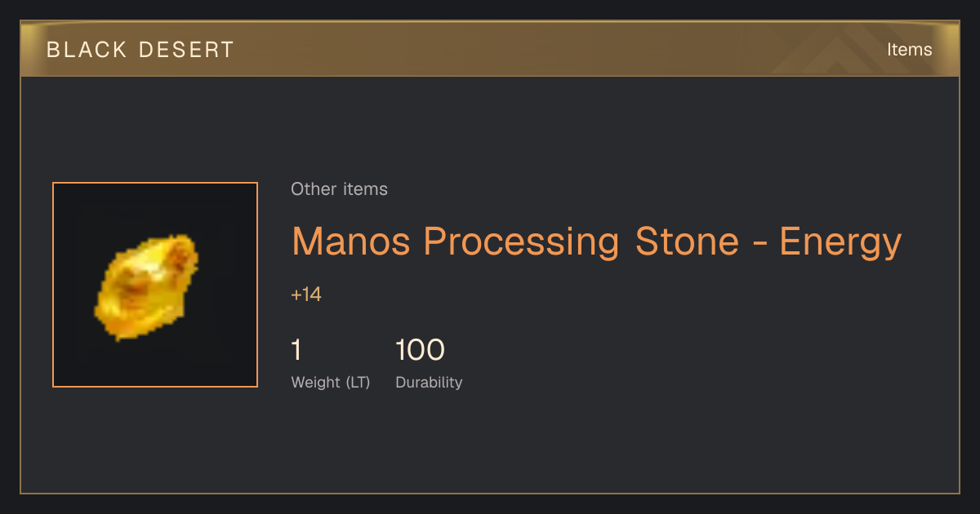Select the Manos Processing Stone - Energy title
This screenshot has height=514, width=980.
pos(596,242)
